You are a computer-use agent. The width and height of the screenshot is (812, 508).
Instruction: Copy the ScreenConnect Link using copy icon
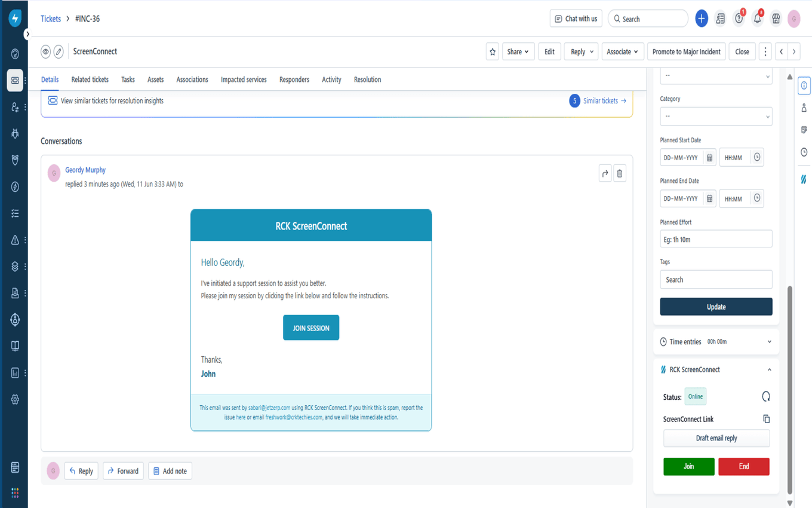(766, 419)
